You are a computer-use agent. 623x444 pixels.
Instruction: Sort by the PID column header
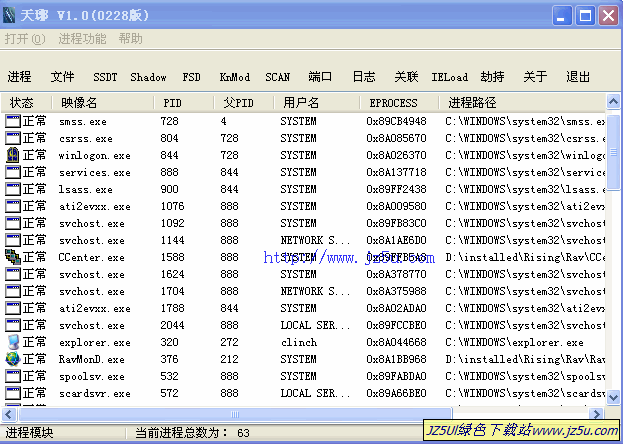[184, 103]
